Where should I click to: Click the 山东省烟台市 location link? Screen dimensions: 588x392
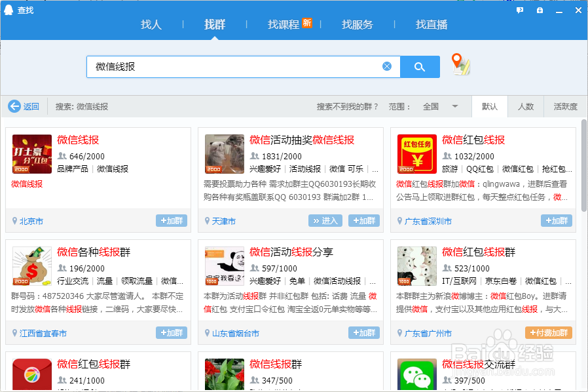coord(236,333)
